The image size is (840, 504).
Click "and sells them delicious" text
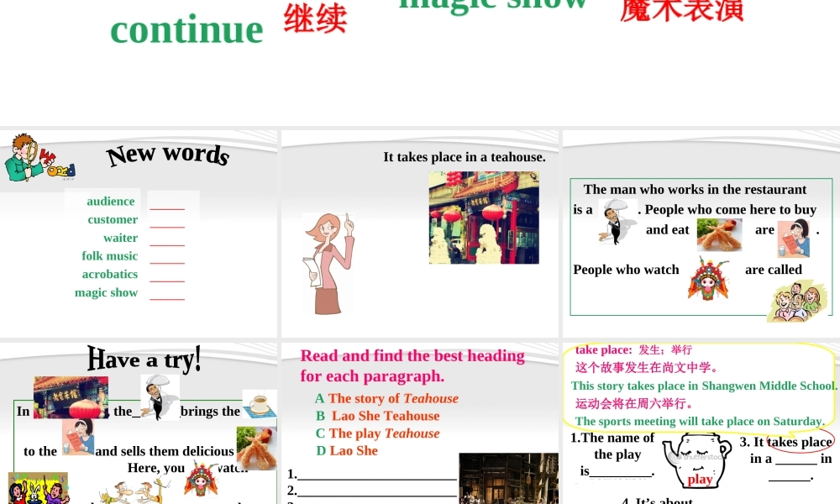(165, 452)
